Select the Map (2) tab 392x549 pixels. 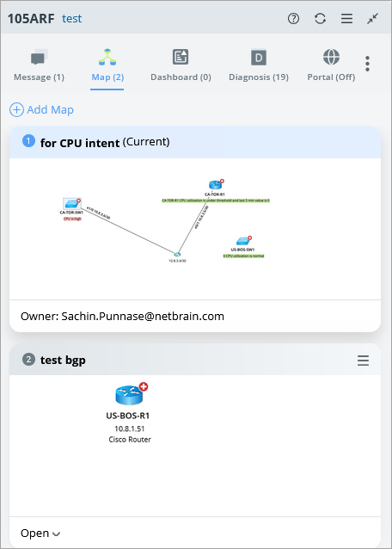[x=107, y=65]
